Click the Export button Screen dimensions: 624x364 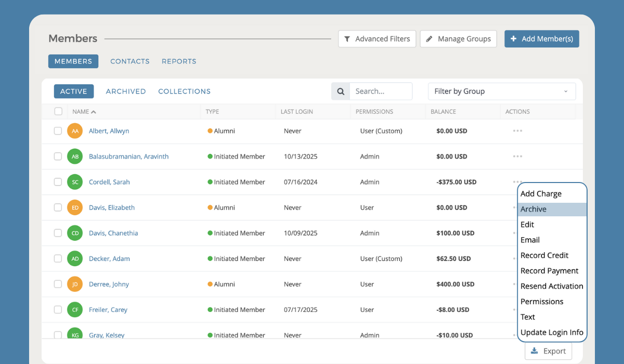point(549,351)
